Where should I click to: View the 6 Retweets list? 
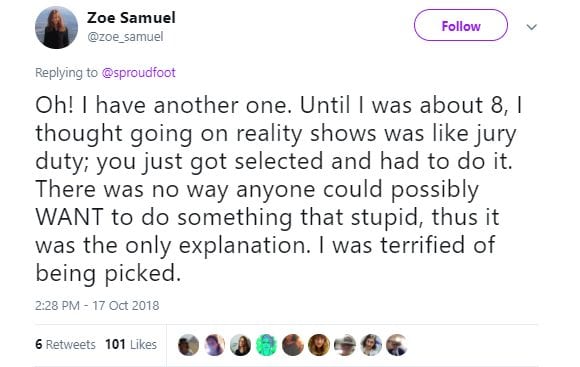tap(65, 344)
